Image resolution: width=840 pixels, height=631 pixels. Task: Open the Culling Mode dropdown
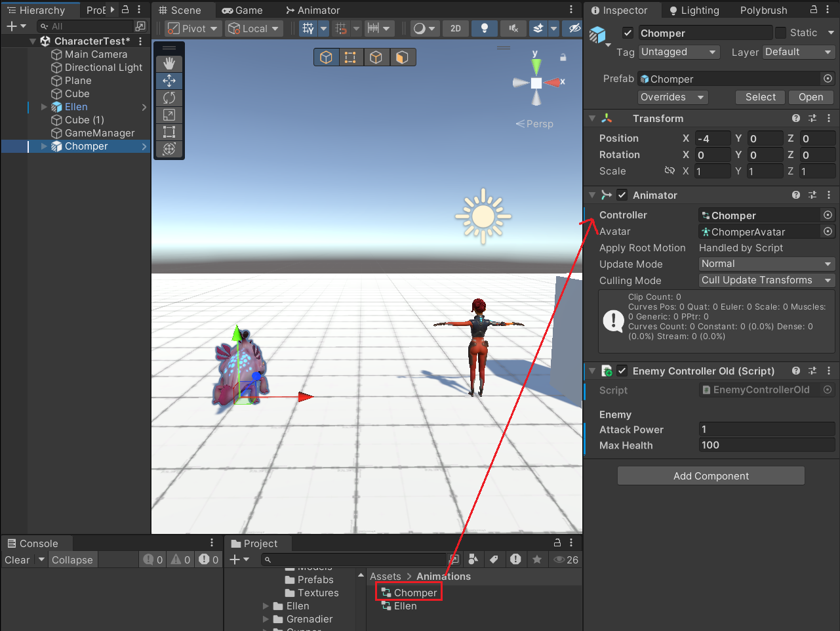pos(767,280)
